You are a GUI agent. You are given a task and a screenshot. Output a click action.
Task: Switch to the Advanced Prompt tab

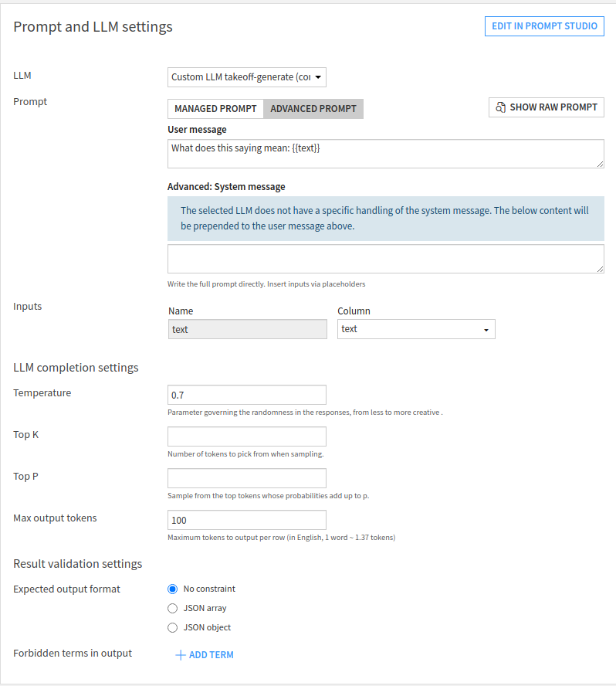pos(313,109)
